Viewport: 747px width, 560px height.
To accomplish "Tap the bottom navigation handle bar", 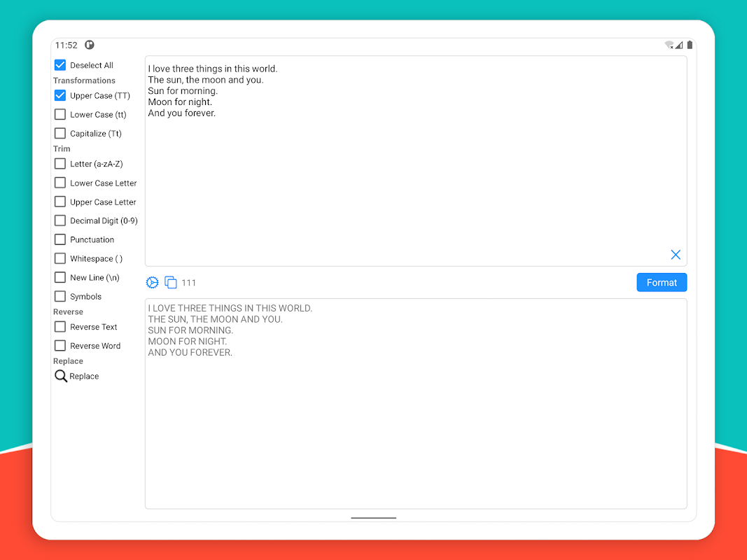I will coord(374,517).
